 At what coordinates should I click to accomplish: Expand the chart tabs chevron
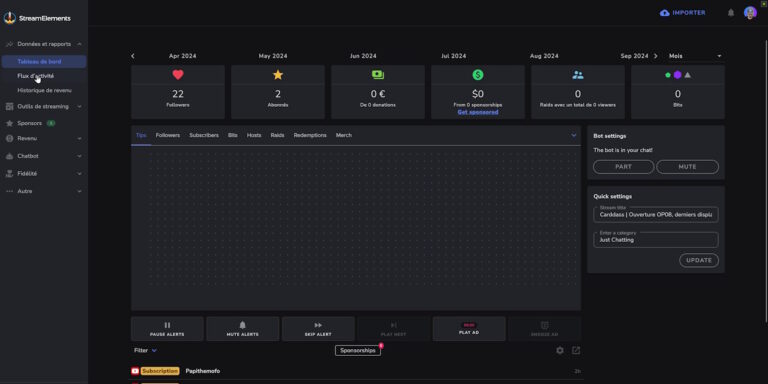pos(574,135)
